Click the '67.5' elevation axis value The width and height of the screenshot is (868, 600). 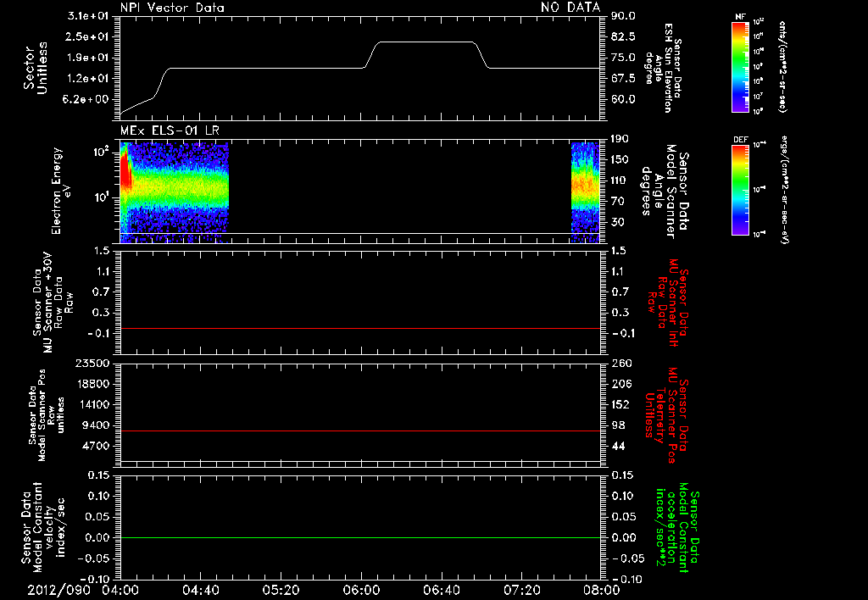tap(623, 78)
